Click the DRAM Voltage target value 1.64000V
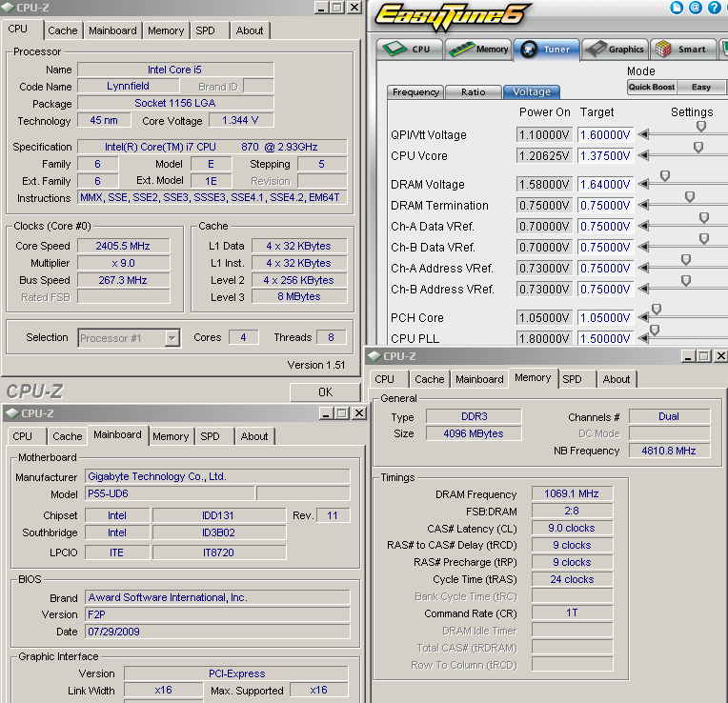Screen dimensions: 728x703 click(x=605, y=185)
